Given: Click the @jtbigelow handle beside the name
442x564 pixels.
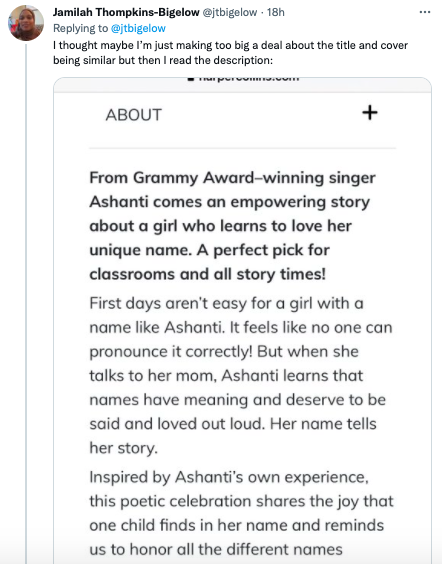Looking at the screenshot, I should tap(230, 12).
